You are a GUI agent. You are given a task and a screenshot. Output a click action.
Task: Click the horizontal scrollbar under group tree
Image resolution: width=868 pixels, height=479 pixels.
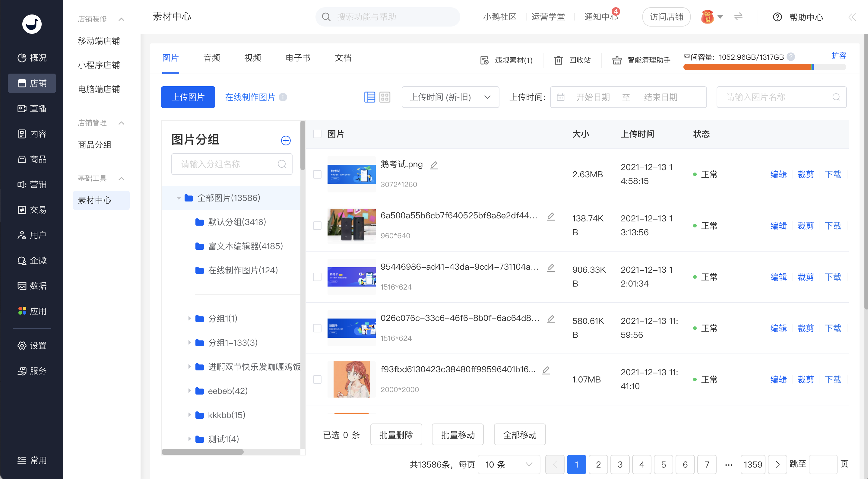coord(202,452)
